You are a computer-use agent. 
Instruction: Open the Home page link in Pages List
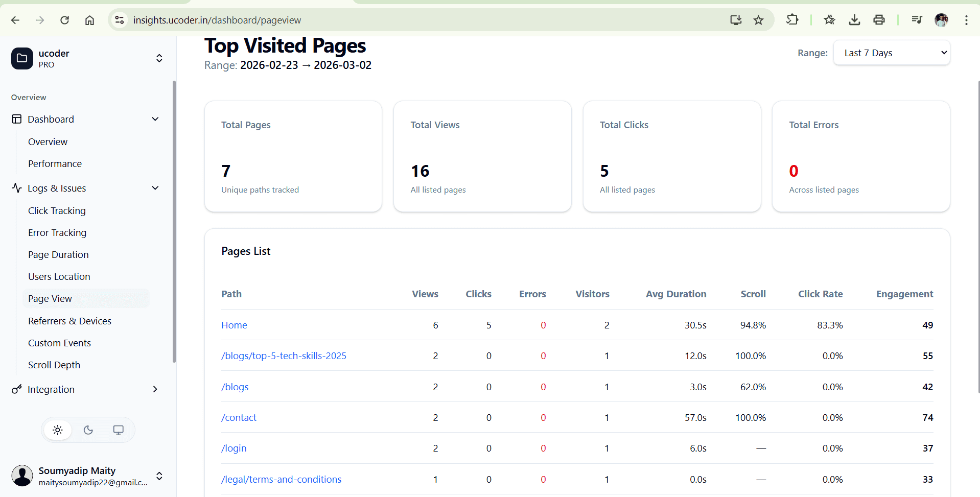click(x=234, y=325)
